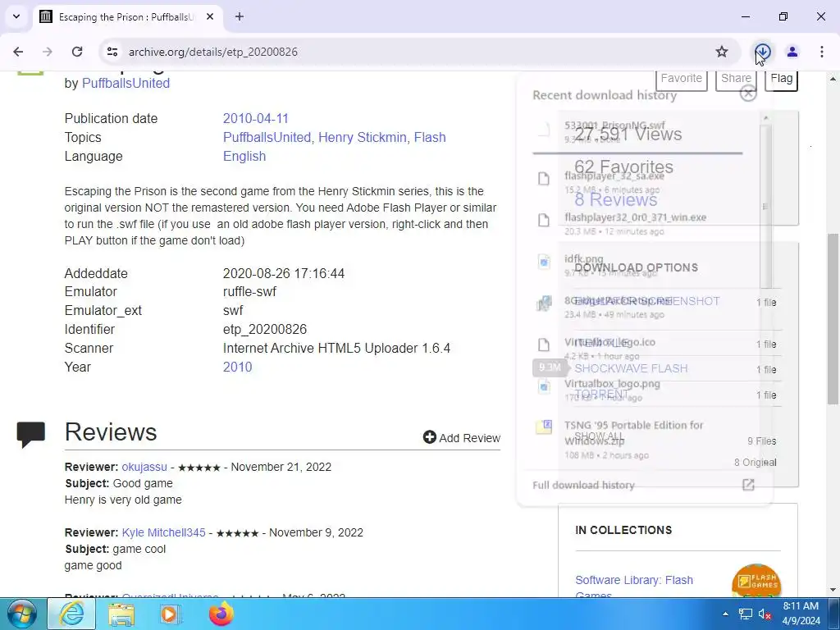The width and height of the screenshot is (840, 630).
Task: Open the taskbar clock showing 8:11 AM
Action: (801, 614)
